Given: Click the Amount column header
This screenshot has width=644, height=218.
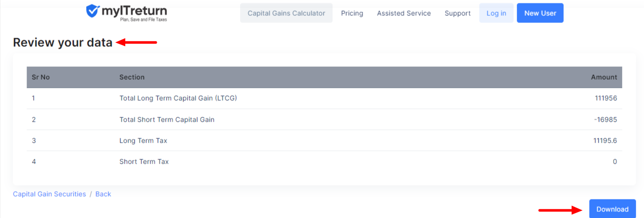Looking at the screenshot, I should tap(604, 77).
